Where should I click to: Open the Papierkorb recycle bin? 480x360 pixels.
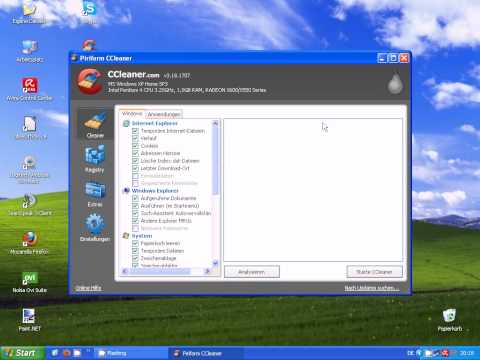(x=450, y=320)
